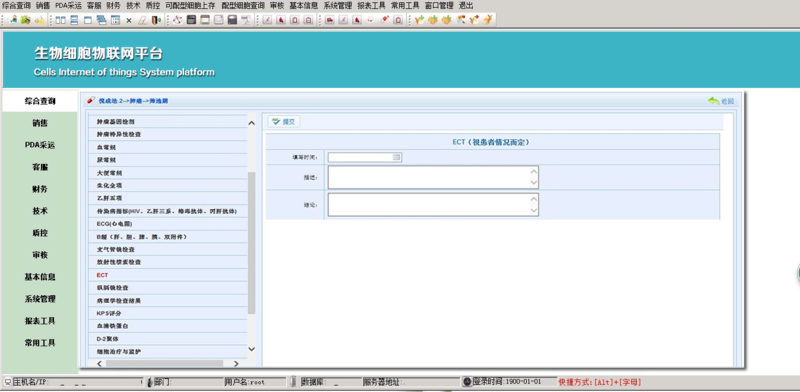Image resolution: width=800 pixels, height=392 pixels.
Task: Click the 快捷方式:[Alt]+[字母] status text
Action: [600, 382]
